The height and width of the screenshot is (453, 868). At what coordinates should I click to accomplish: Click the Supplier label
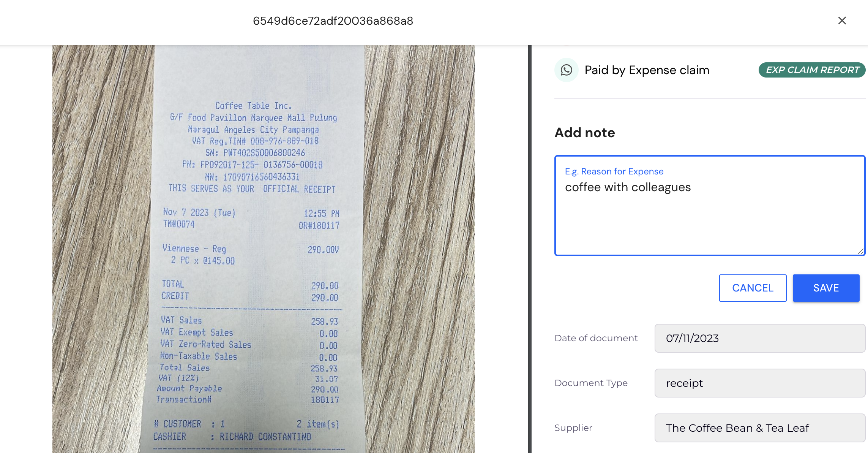573,428
